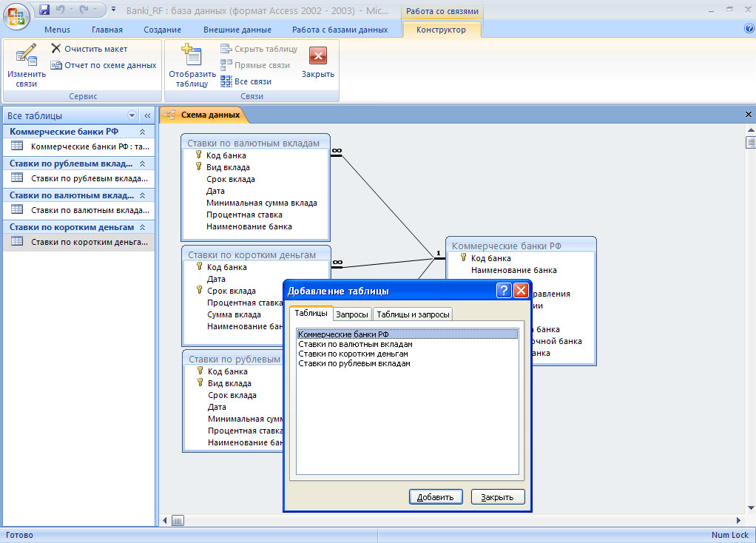
Task: Open Работа с базами данных tab
Action: tap(340, 30)
